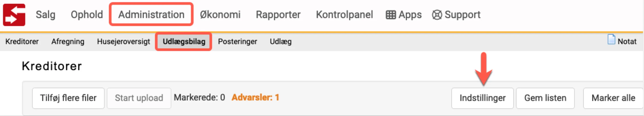Click the Notat document icon
The width and height of the screenshot is (644, 116).
[611, 40]
